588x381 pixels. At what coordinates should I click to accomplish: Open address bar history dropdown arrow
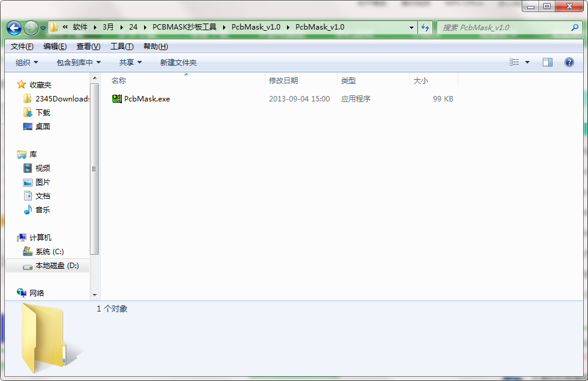(411, 27)
